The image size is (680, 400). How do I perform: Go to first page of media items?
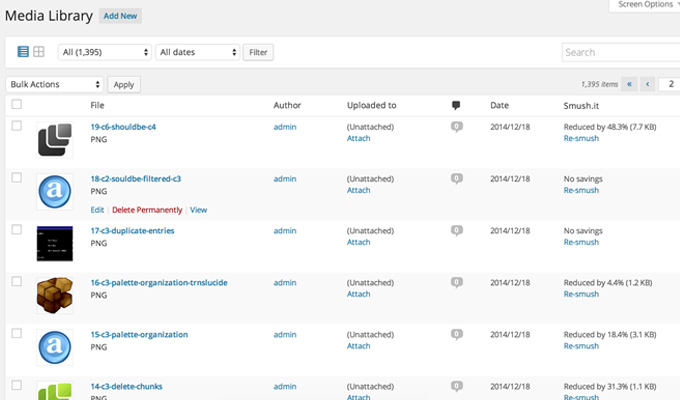[x=629, y=84]
